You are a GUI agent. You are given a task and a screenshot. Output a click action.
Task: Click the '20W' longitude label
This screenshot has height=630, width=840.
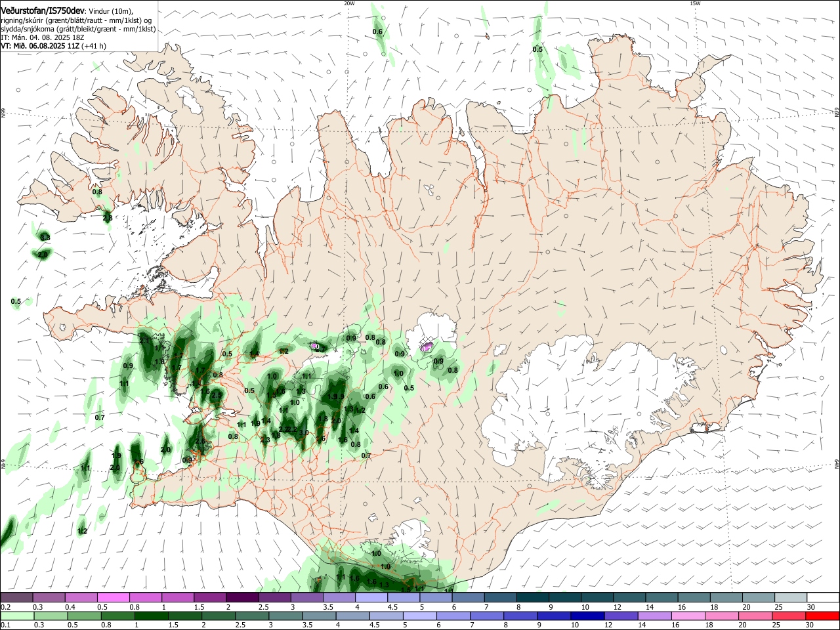349,3
